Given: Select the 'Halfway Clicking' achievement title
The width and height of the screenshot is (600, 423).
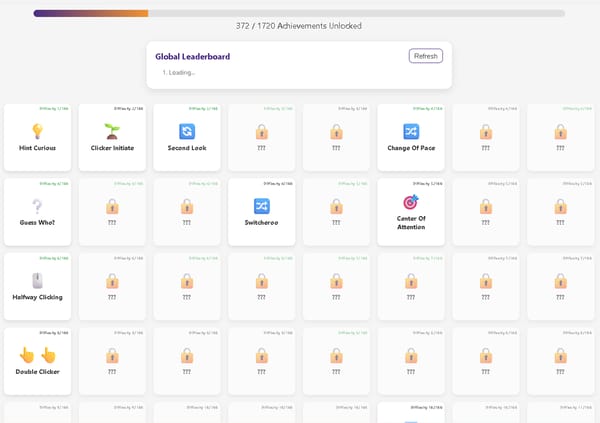Looking at the screenshot, I should pyautogui.click(x=38, y=297).
